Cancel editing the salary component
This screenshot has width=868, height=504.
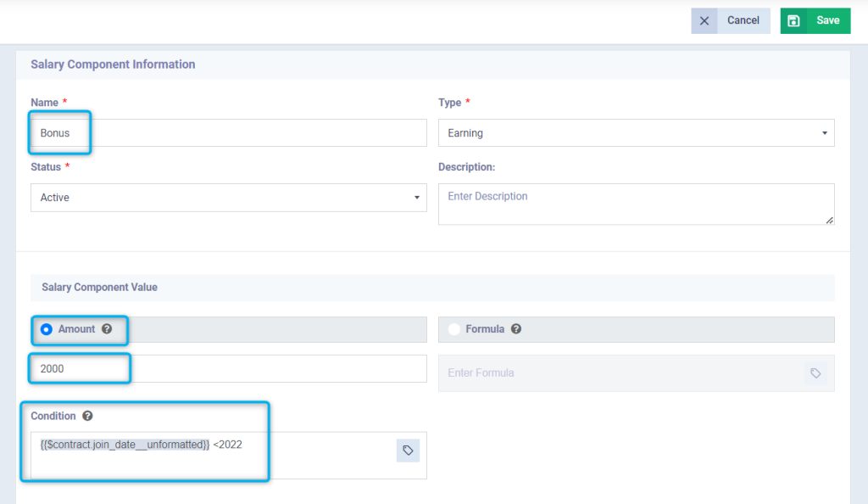743,20
